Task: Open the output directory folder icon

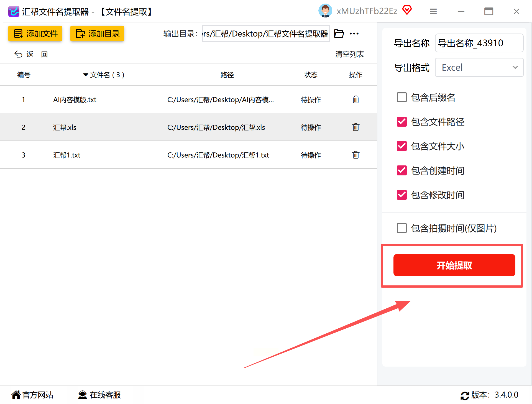Action: [339, 34]
